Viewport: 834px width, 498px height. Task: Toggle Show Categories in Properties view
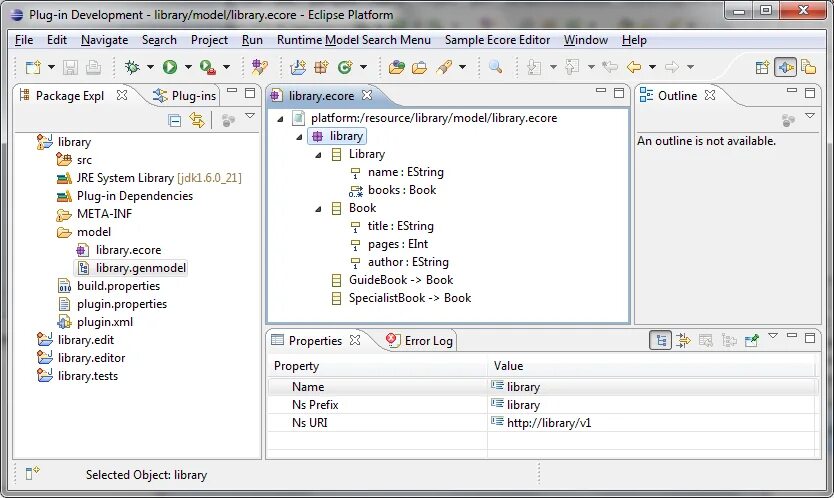[661, 341]
